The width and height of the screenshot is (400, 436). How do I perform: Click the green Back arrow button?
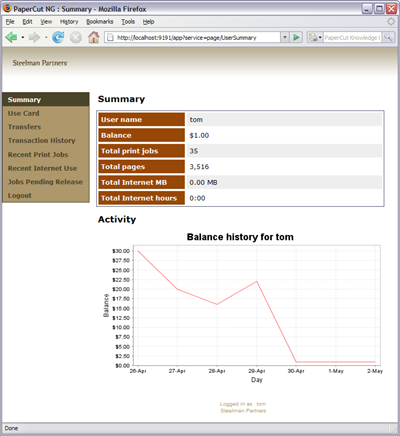pyautogui.click(x=11, y=37)
